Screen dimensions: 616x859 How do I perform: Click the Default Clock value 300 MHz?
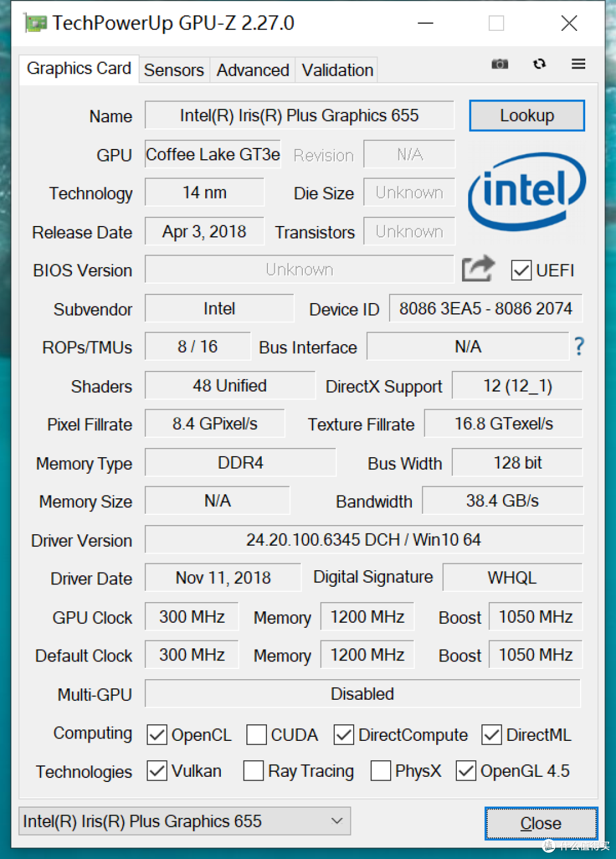click(192, 655)
